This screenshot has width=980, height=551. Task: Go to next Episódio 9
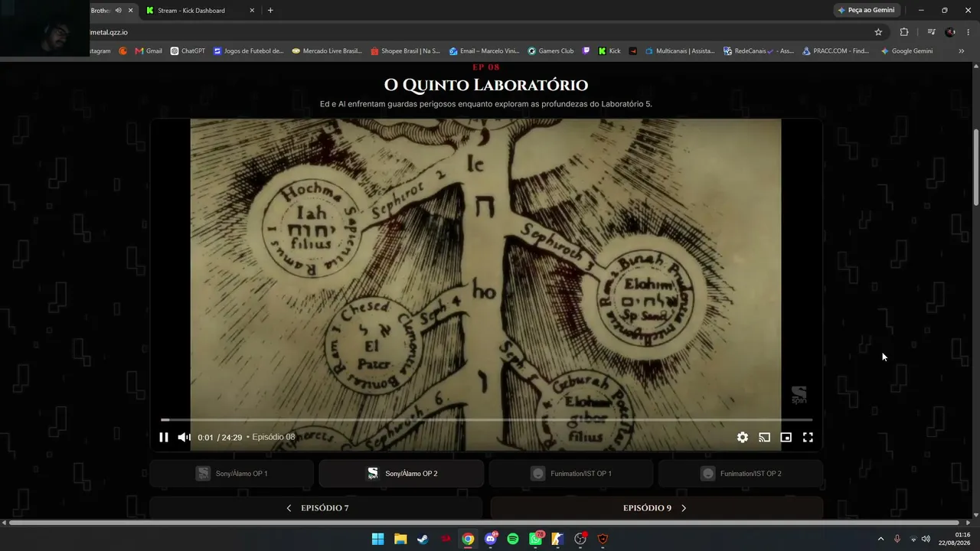(x=657, y=508)
